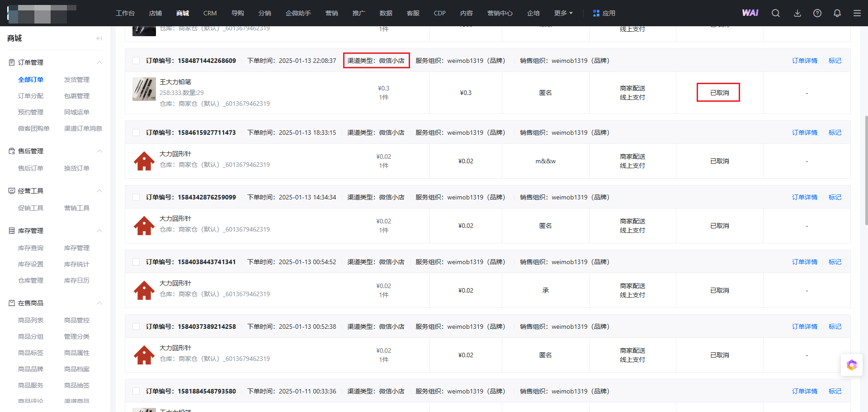Open the hamburger menu icon at top right
This screenshot has height=412, width=868.
pos(857,13)
